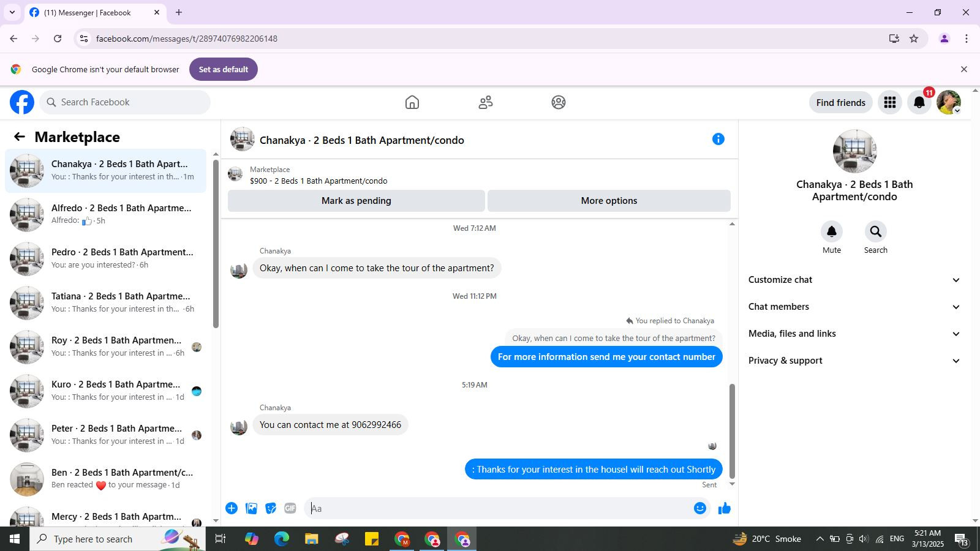Open the Roy conversation
980x551 pixels.
[x=105, y=347]
